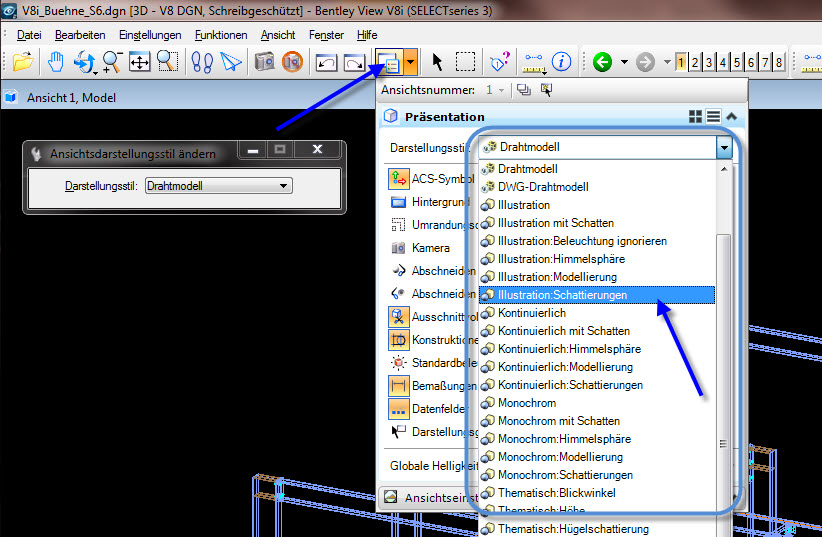Select the Measure distance tool
The image size is (822, 537).
click(x=534, y=62)
